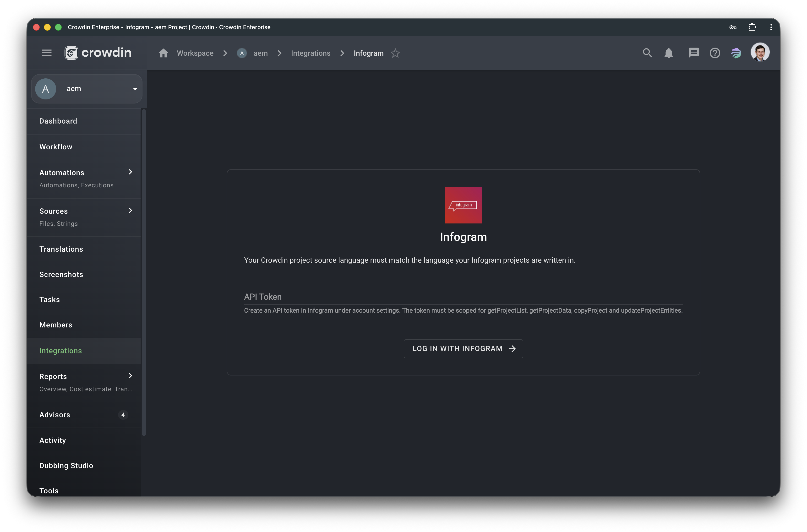
Task: Click the Advisors count badge 4
Action: pyautogui.click(x=123, y=415)
